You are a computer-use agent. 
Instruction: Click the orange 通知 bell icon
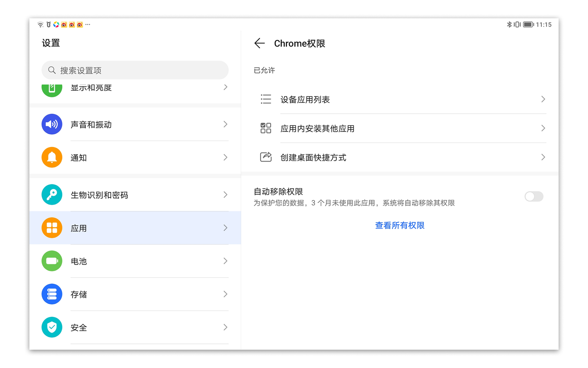pos(52,157)
